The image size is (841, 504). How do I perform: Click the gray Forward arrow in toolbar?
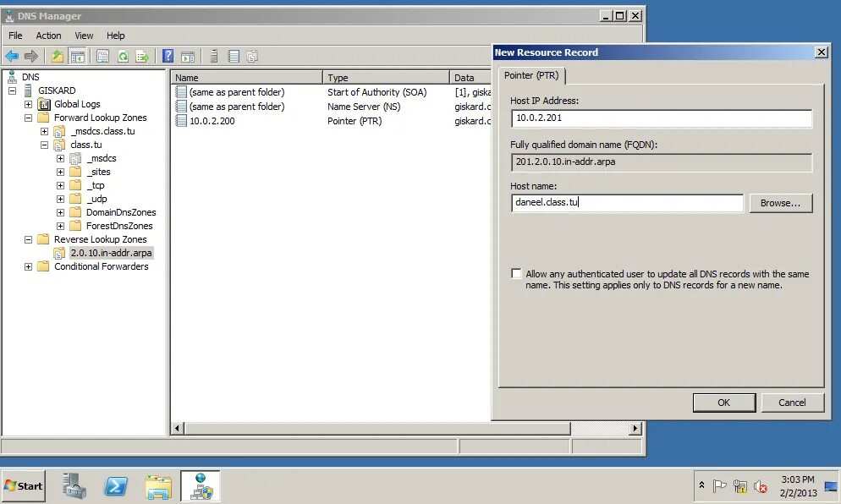[x=31, y=56]
